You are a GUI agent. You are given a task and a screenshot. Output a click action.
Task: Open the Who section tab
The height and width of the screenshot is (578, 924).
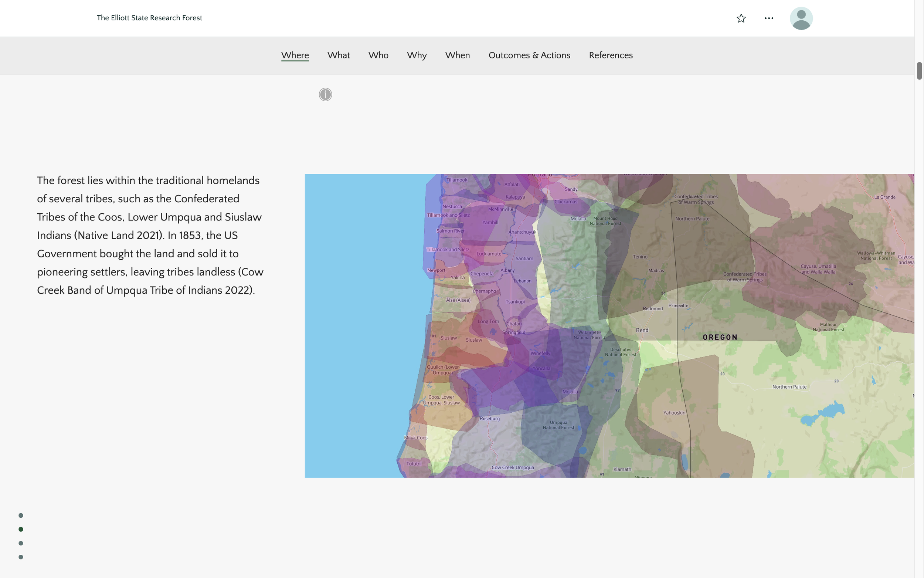click(378, 55)
